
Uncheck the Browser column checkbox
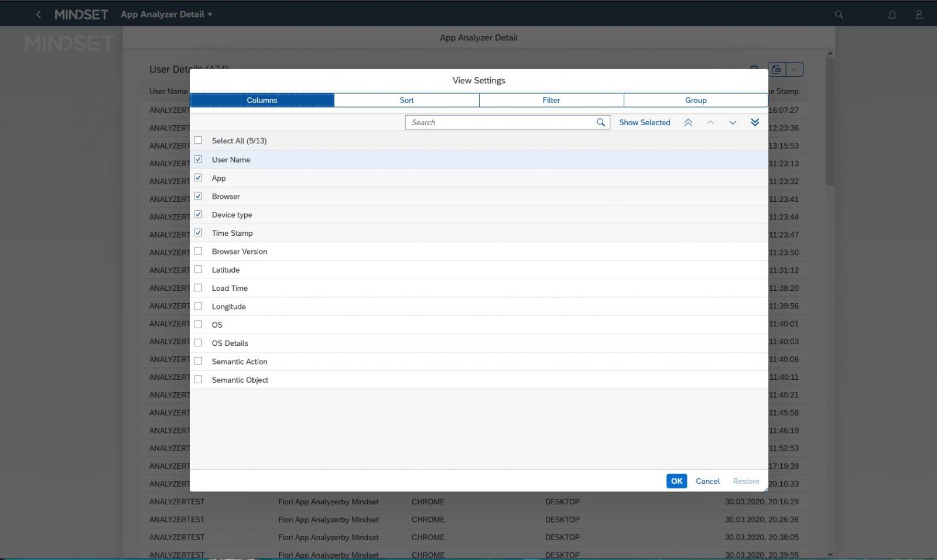pyautogui.click(x=198, y=196)
